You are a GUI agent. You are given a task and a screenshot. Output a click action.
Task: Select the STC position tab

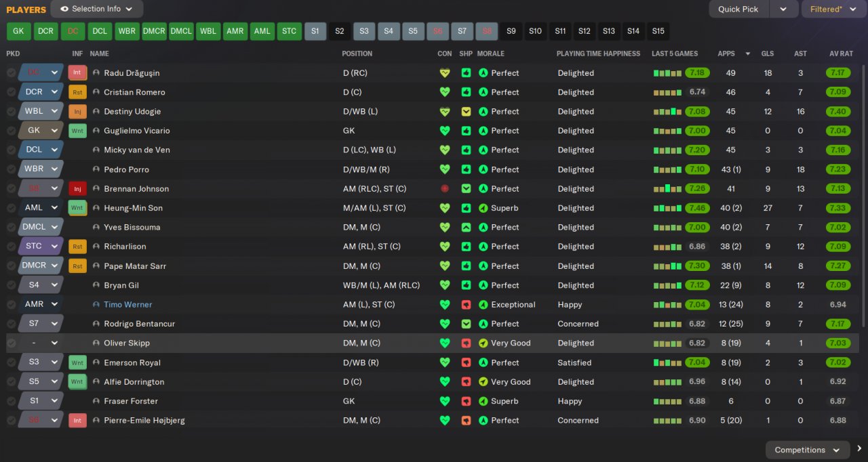tap(290, 31)
